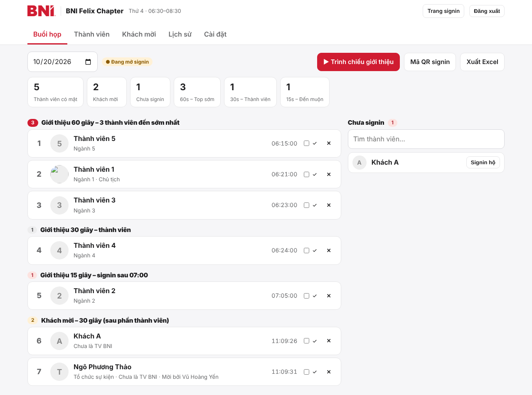Open Trang signin page

(443, 11)
